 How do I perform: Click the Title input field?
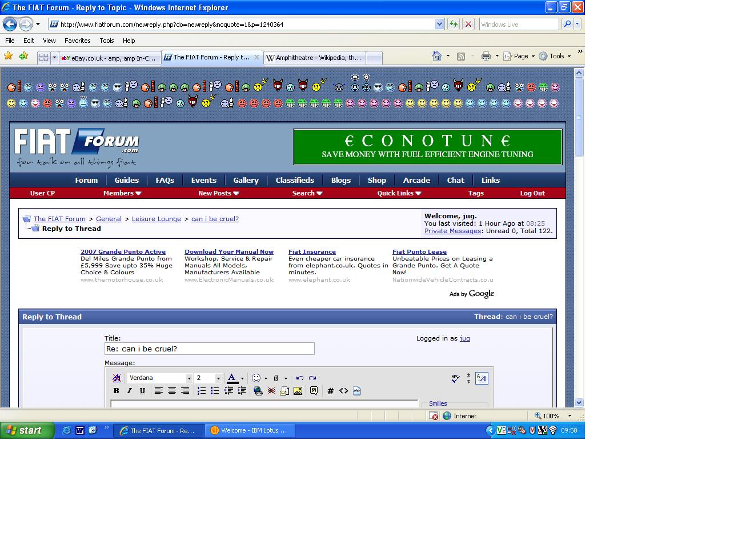pos(210,349)
